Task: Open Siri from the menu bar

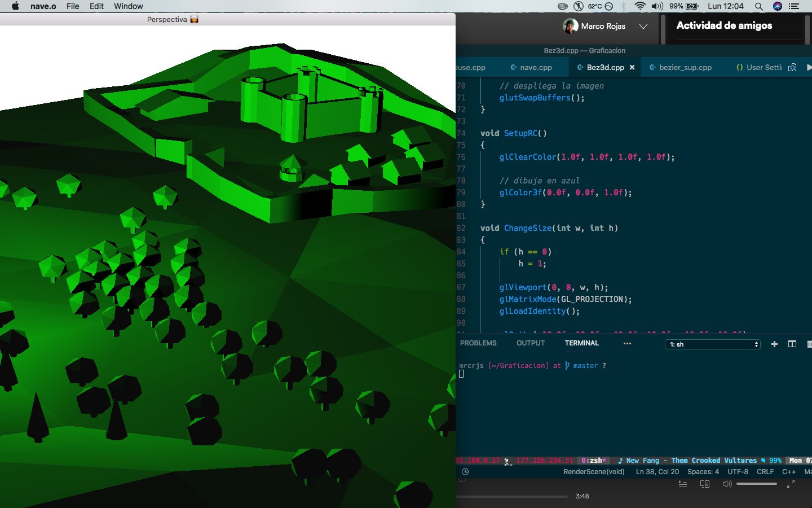Action: [778, 6]
